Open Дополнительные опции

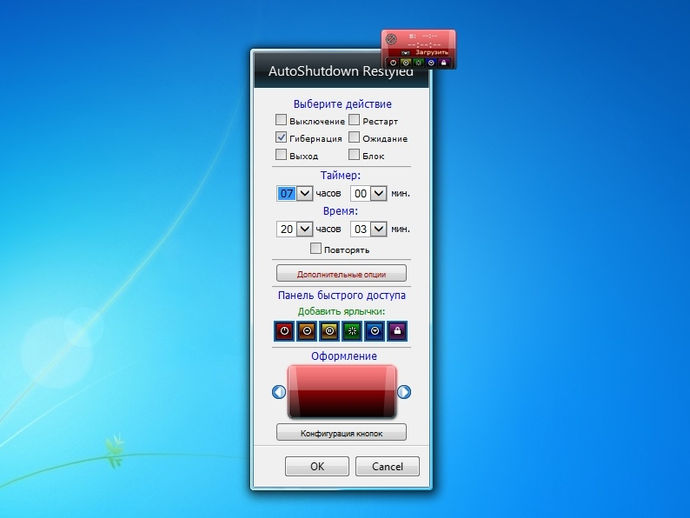(x=341, y=273)
